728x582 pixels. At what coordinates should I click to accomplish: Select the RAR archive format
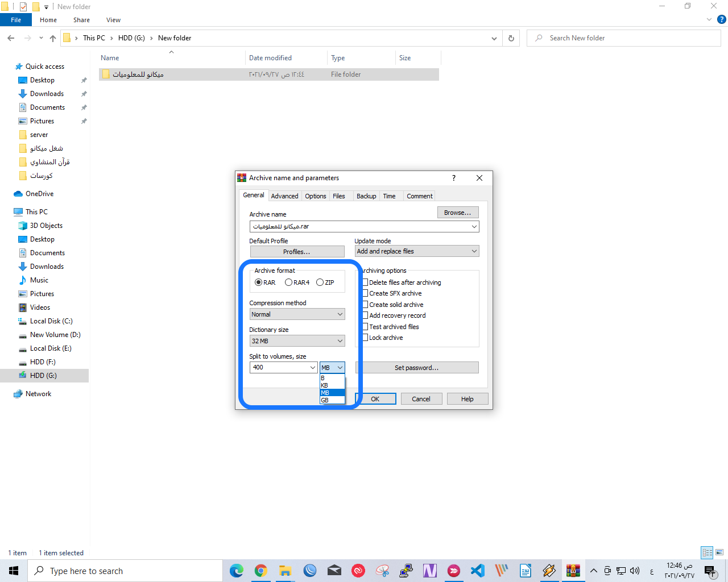(x=258, y=282)
